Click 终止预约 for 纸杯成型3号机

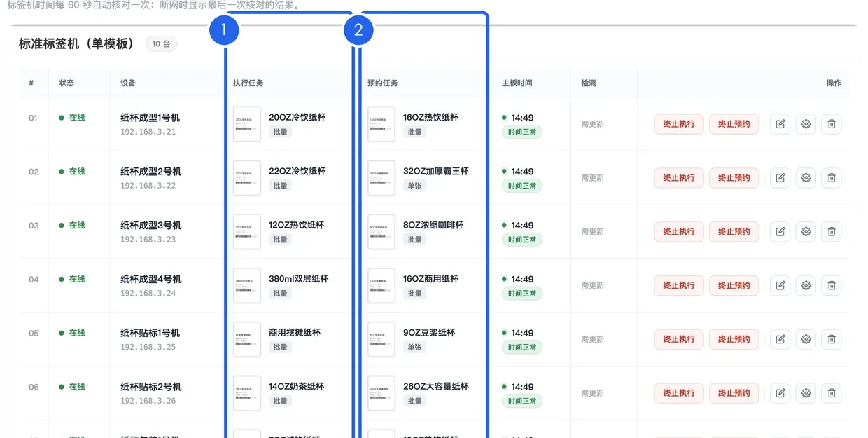click(x=734, y=231)
